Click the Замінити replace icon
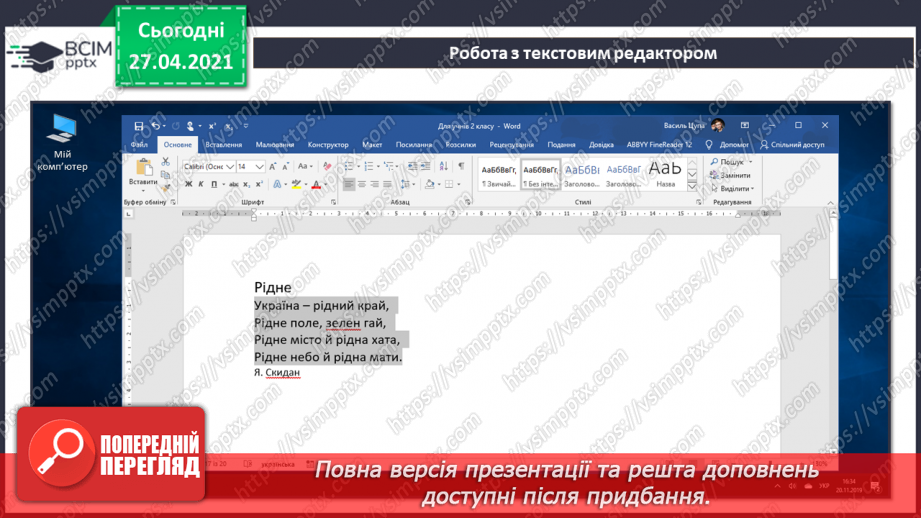The width and height of the screenshot is (921, 518). (714, 175)
